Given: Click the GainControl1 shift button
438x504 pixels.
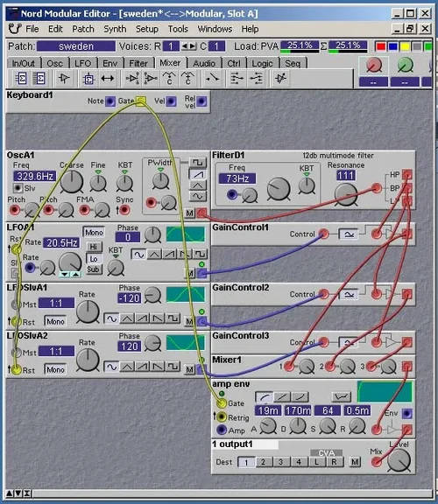Looking at the screenshot, I should tap(349, 234).
